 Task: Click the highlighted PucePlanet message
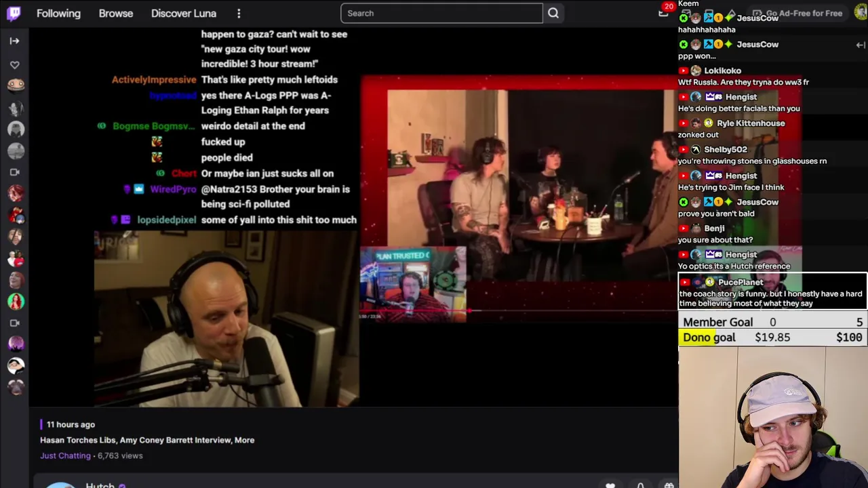click(x=772, y=292)
